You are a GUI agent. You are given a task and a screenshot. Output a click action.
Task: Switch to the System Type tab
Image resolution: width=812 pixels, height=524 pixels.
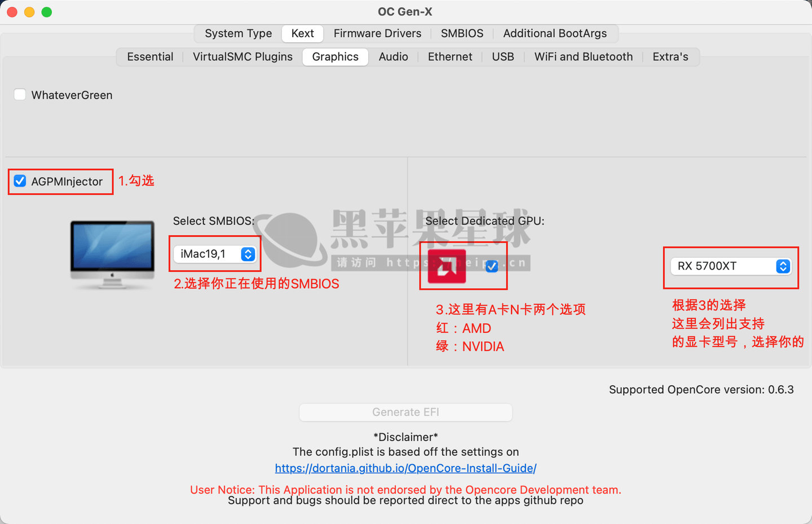(238, 33)
